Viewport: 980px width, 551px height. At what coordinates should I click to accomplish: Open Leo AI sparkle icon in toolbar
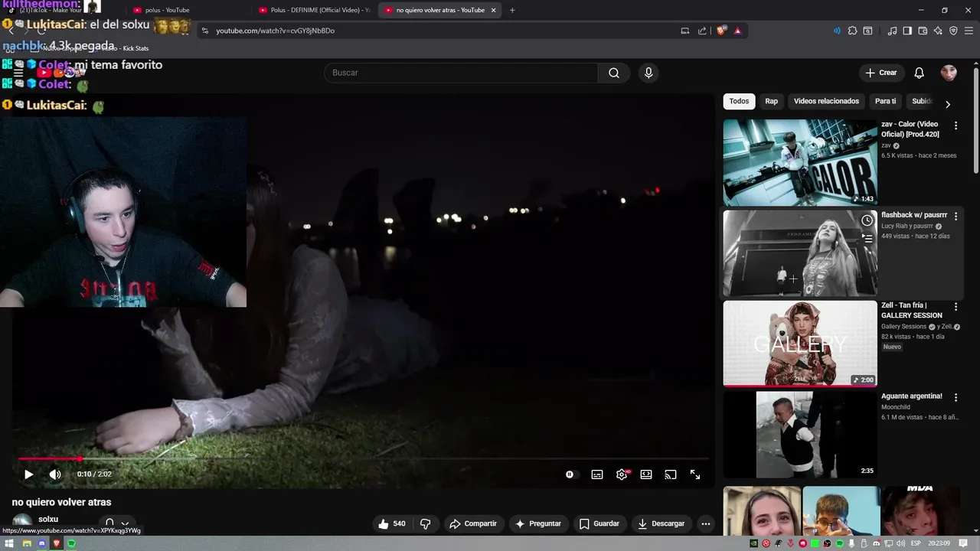coord(938,31)
